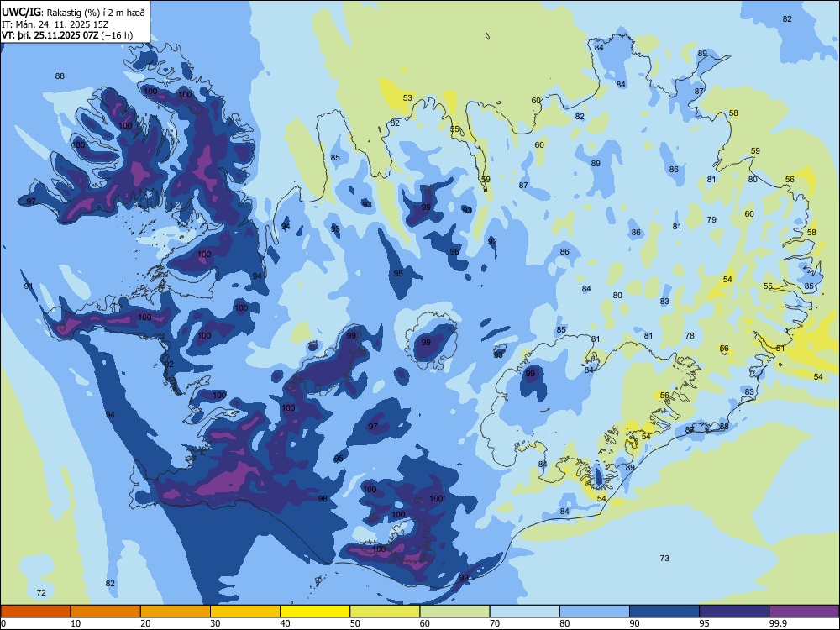Click the '51' humidity value near the east coast
The height and width of the screenshot is (630, 840).
pos(780,349)
